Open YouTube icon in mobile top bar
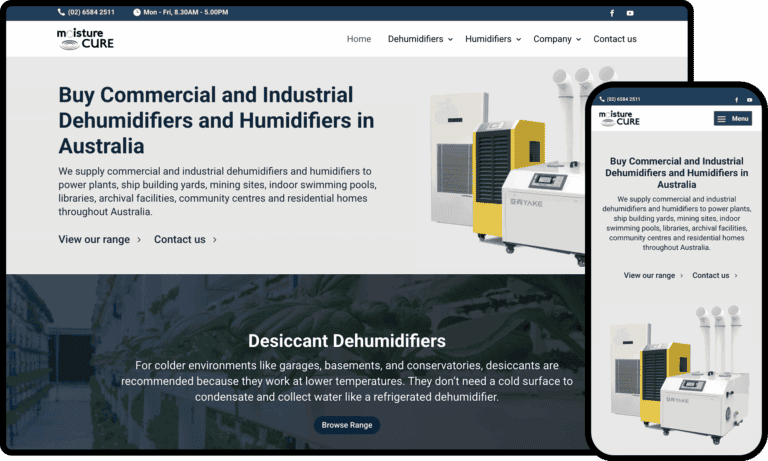Image resolution: width=768 pixels, height=461 pixels. (x=749, y=99)
